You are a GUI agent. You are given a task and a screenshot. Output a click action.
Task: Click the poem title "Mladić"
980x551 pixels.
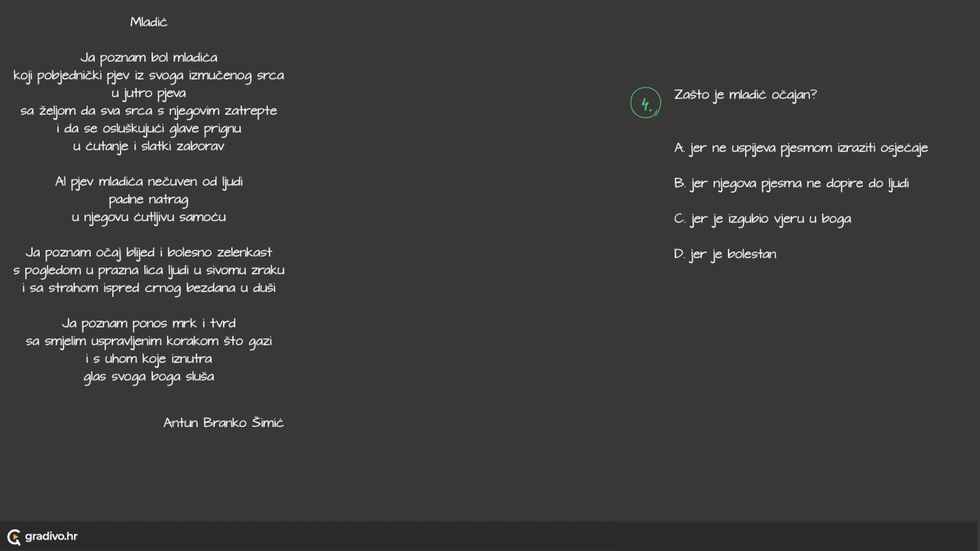[x=149, y=22]
